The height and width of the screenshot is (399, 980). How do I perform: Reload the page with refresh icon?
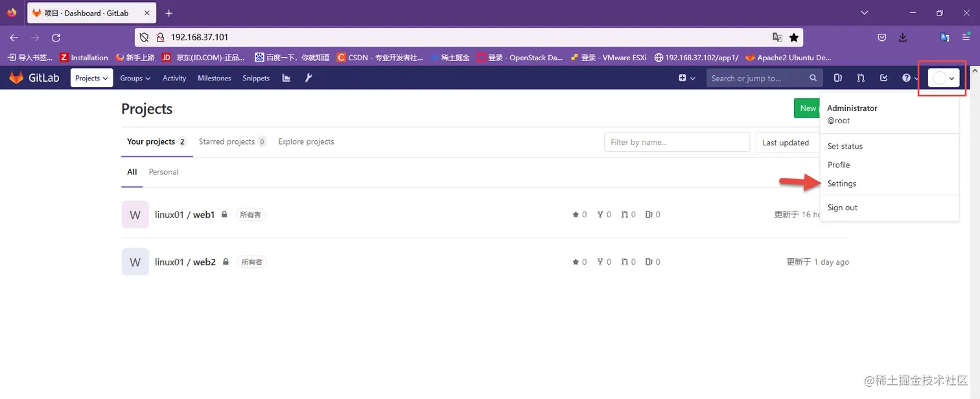point(56,38)
